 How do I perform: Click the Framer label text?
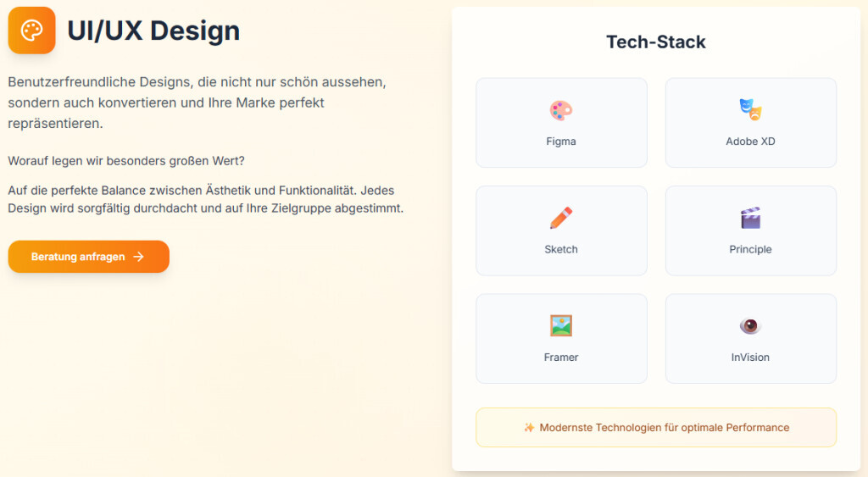point(561,358)
